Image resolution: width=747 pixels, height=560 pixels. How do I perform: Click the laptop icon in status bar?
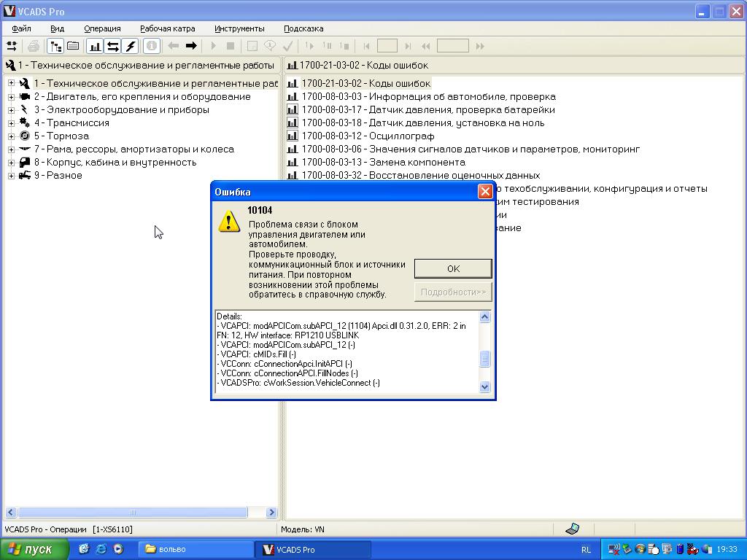click(572, 529)
